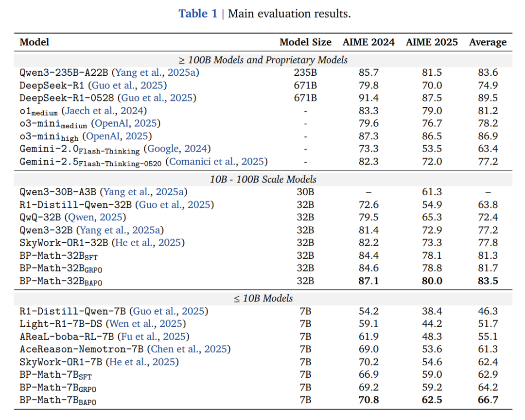
Task: Click the Table 1 caption link
Action: coord(198,14)
